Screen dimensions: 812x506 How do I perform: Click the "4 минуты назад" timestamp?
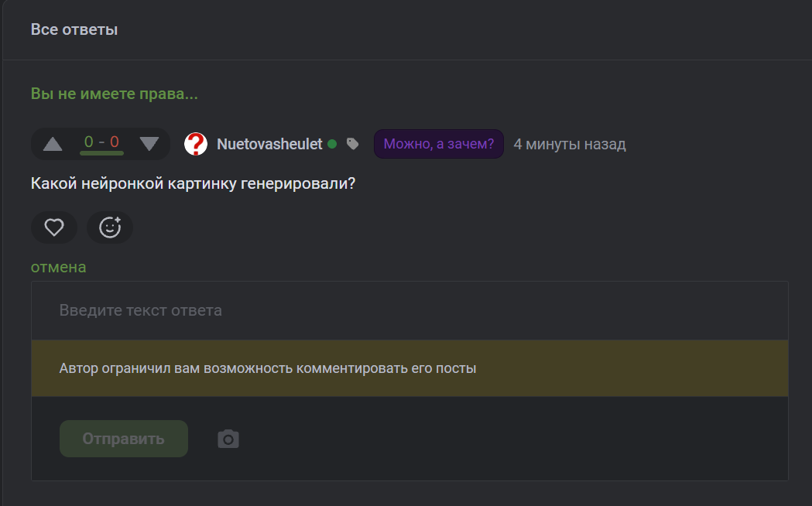(570, 144)
